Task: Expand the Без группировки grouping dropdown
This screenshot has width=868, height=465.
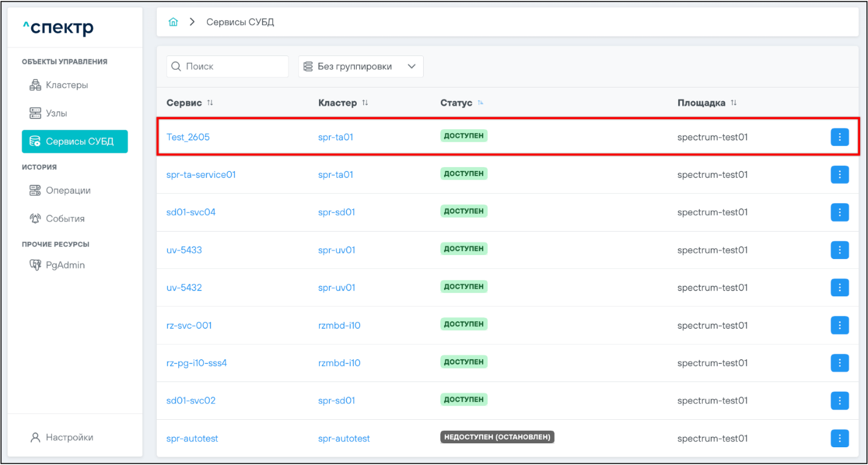Action: click(x=360, y=66)
